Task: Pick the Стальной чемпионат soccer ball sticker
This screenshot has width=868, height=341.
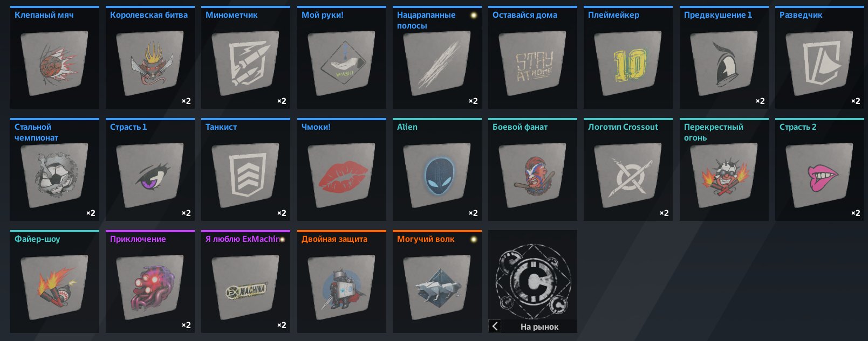Action: (x=54, y=170)
